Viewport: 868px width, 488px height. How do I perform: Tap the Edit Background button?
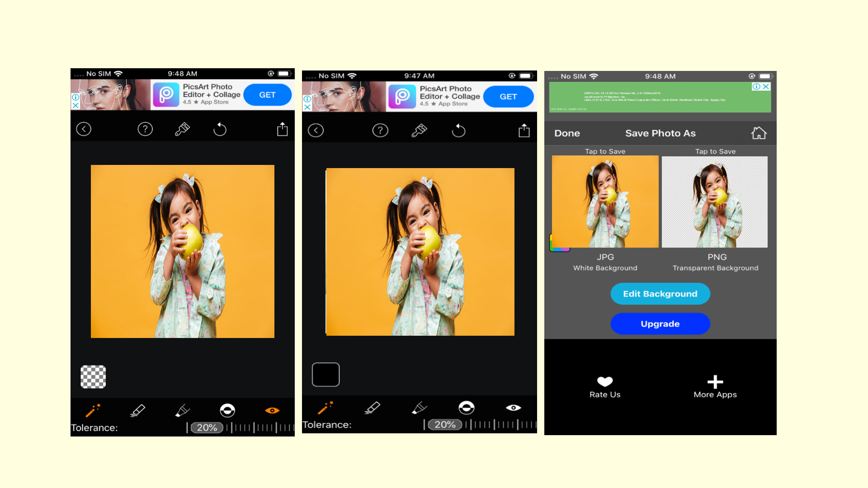pos(660,293)
